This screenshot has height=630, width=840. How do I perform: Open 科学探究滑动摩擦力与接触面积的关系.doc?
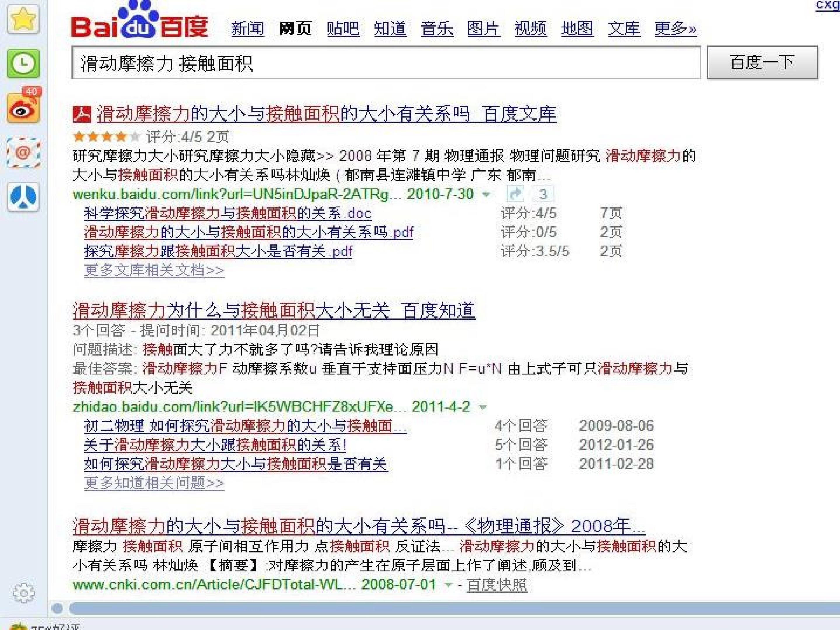click(x=228, y=213)
